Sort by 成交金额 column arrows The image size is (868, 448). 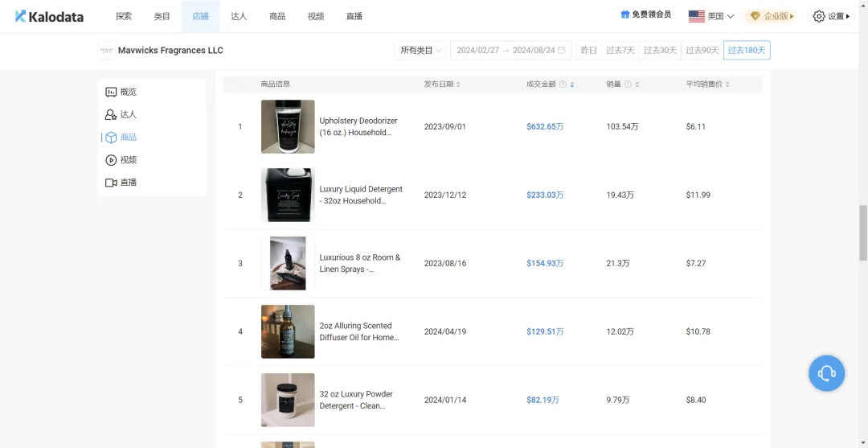coord(572,84)
